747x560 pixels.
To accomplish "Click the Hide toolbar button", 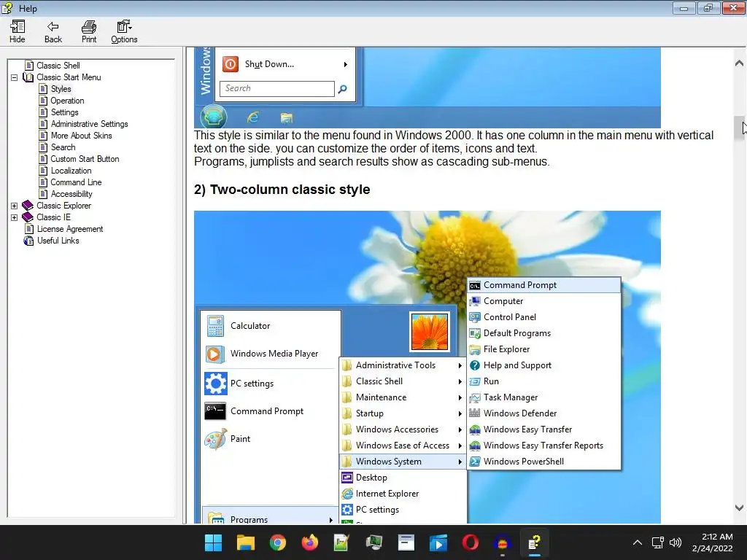I will [18, 32].
